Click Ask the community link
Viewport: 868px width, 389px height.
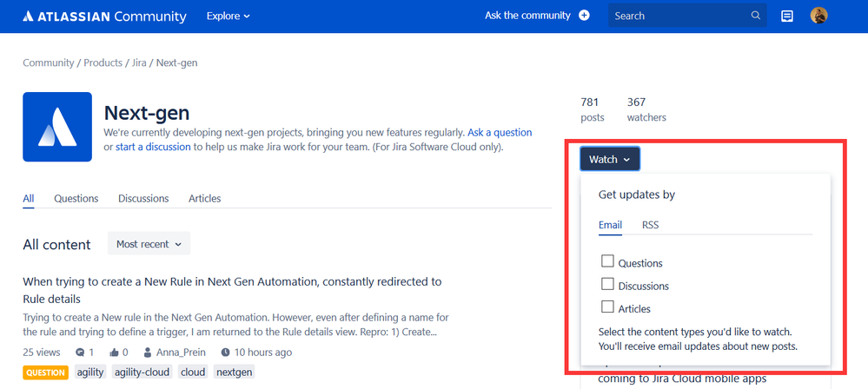[x=527, y=16]
